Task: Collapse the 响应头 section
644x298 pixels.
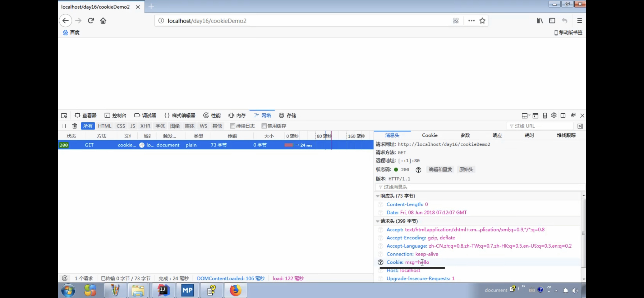Action: point(378,196)
